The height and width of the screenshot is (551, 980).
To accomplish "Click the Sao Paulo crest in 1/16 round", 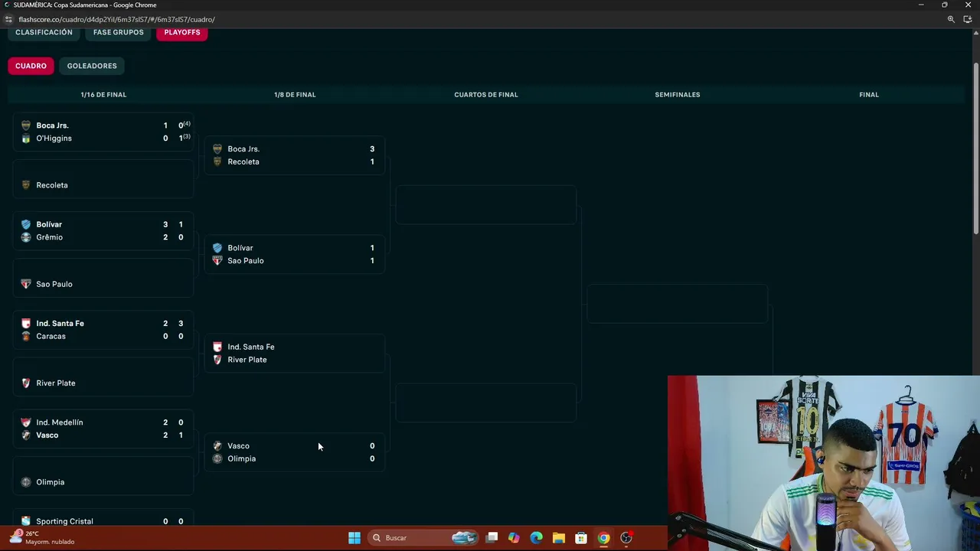I will pos(26,284).
